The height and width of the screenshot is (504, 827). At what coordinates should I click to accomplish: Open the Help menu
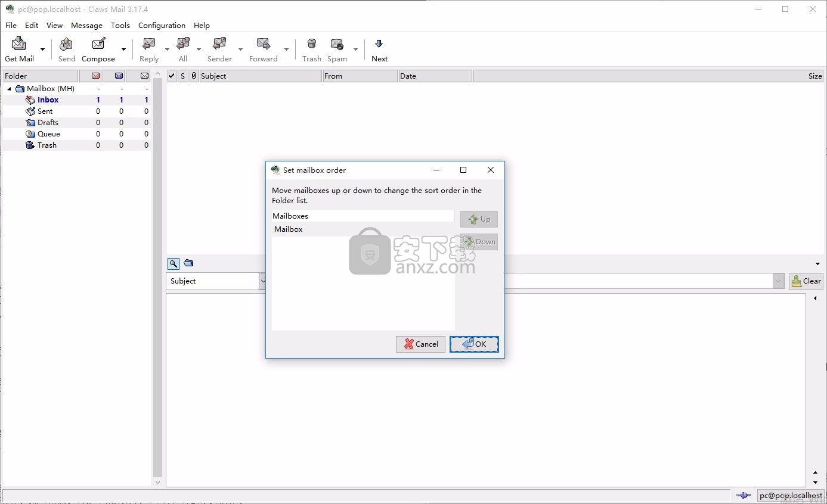[202, 25]
